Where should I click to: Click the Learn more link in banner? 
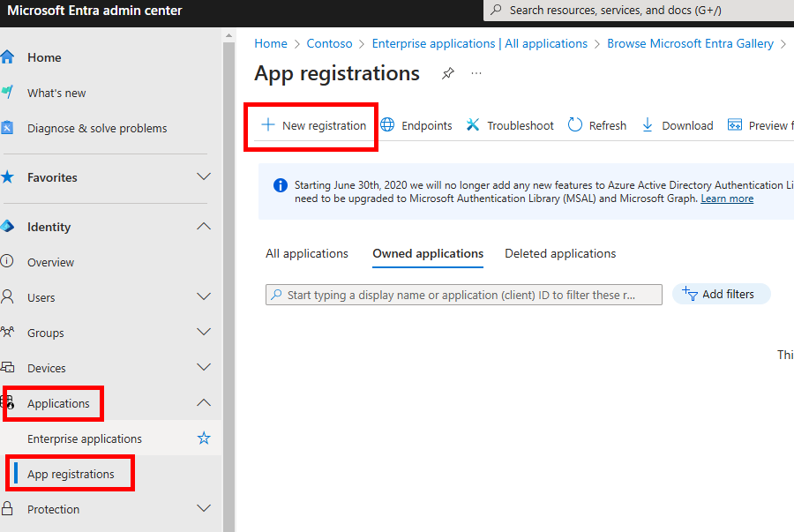727,199
